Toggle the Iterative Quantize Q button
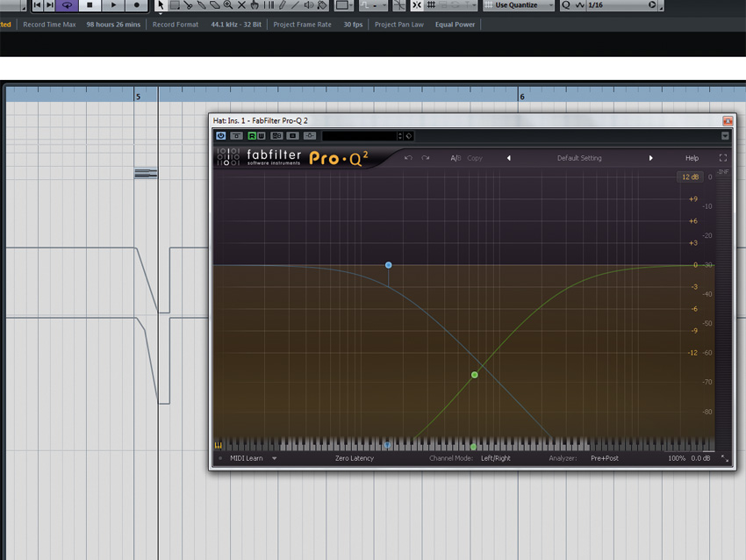746x560 pixels. click(x=566, y=5)
